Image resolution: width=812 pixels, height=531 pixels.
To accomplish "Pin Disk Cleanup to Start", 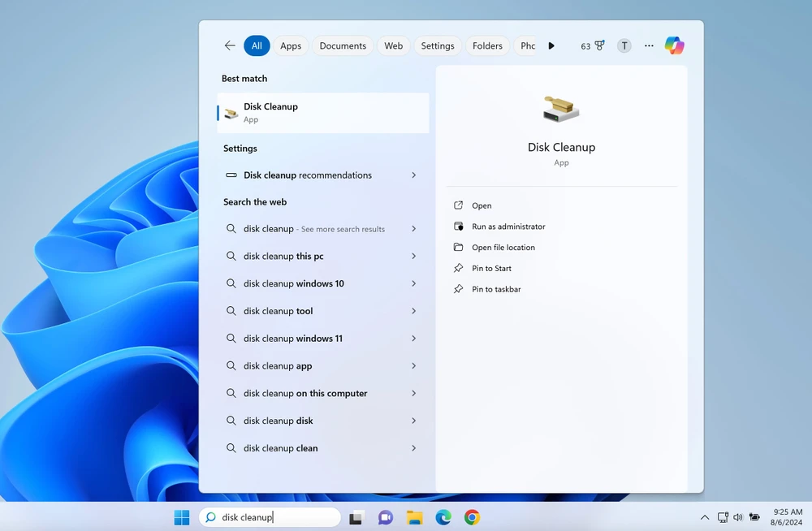I will tap(490, 268).
